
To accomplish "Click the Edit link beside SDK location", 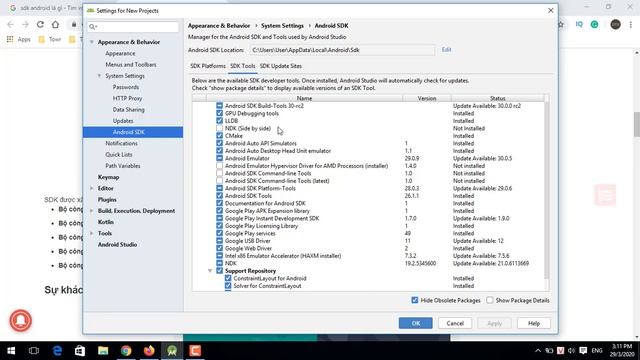I will point(446,50).
